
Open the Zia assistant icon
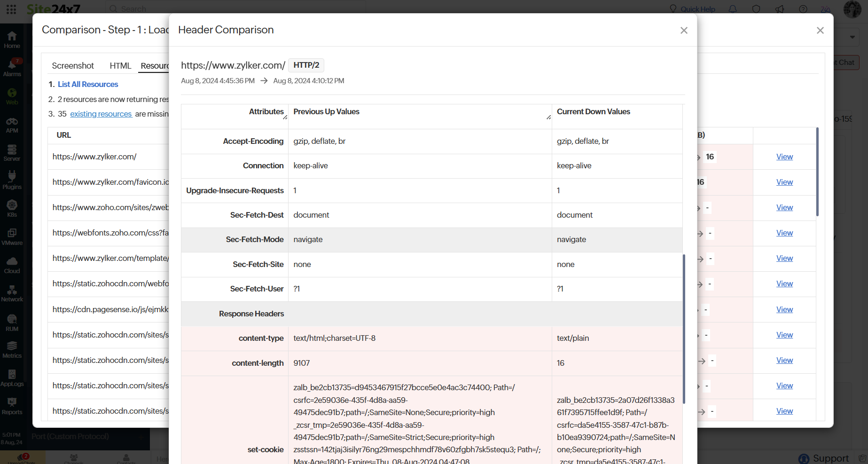click(x=825, y=9)
